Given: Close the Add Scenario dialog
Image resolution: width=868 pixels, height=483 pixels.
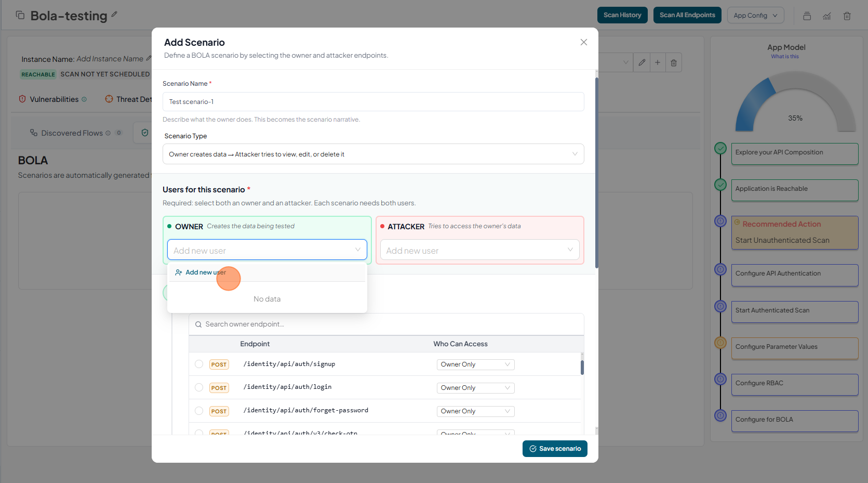Looking at the screenshot, I should 583,42.
